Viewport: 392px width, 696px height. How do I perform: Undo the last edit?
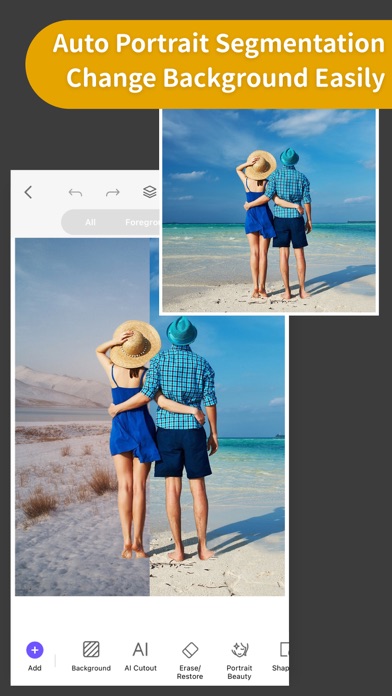[75, 192]
